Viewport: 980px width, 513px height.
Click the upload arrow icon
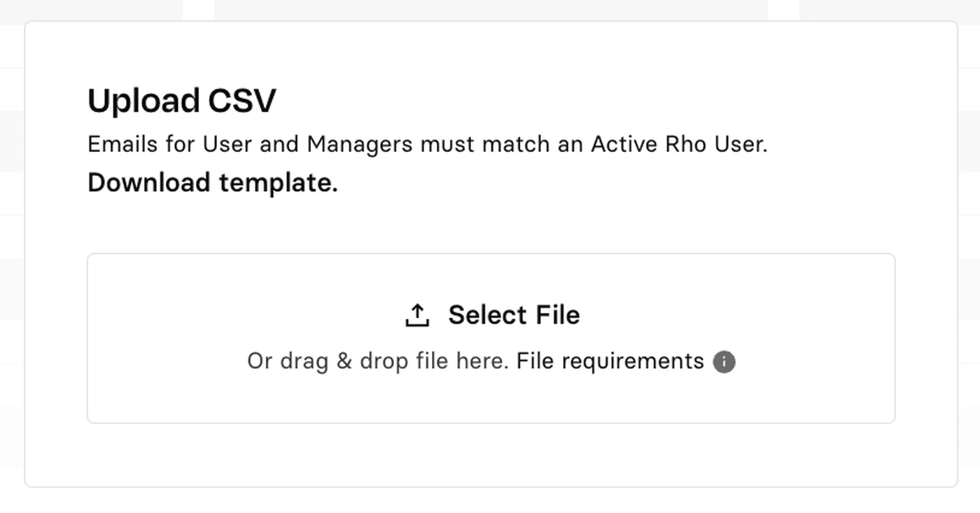point(417,315)
